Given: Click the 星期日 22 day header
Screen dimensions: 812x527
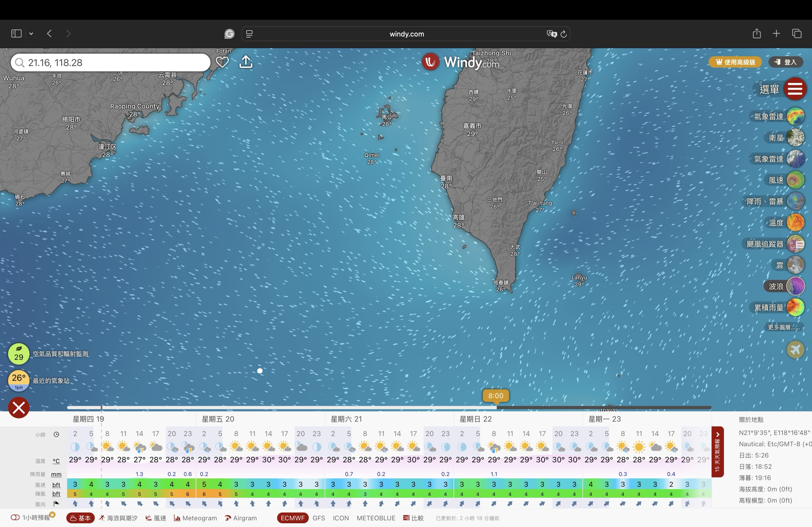Looking at the screenshot, I should tap(476, 419).
